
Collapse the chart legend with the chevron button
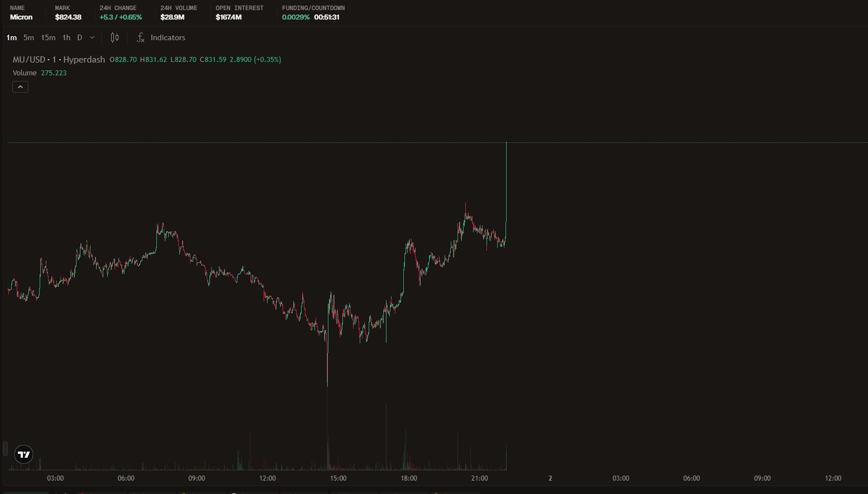point(20,87)
